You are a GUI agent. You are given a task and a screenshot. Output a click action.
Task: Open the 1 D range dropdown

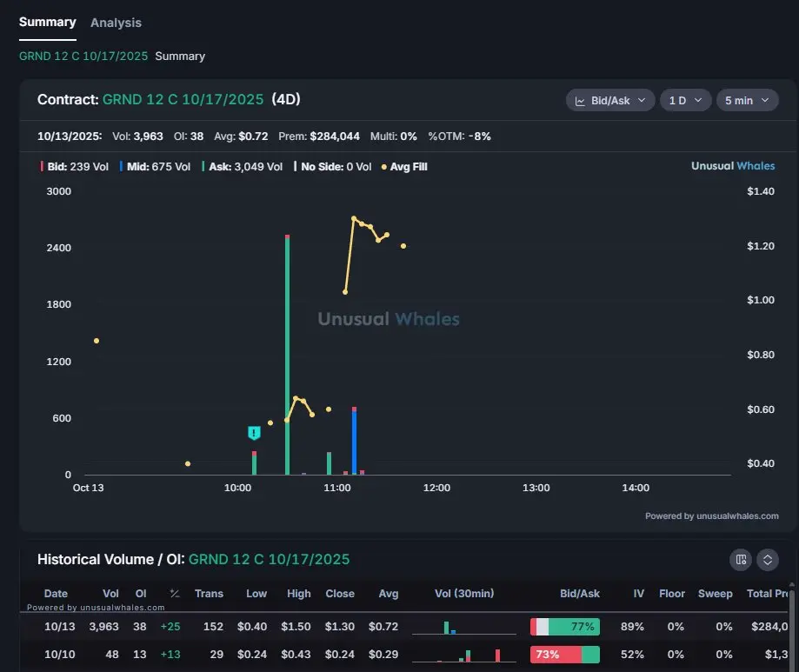click(x=685, y=101)
